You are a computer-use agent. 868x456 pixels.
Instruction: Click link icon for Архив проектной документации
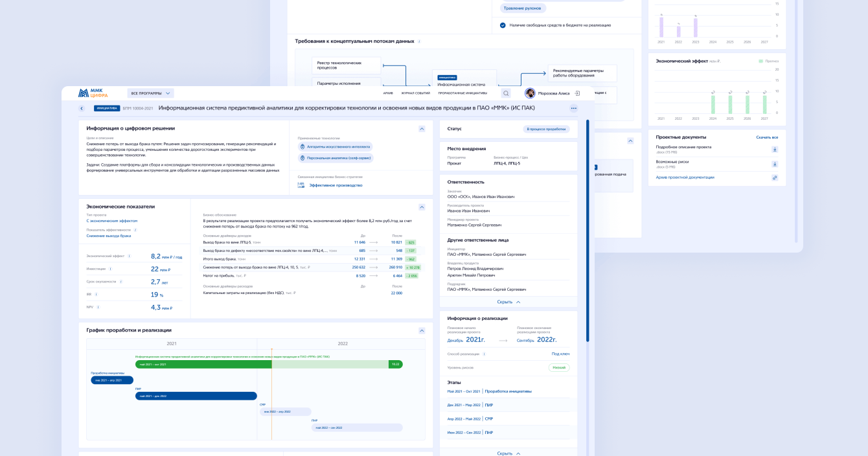[x=775, y=177]
